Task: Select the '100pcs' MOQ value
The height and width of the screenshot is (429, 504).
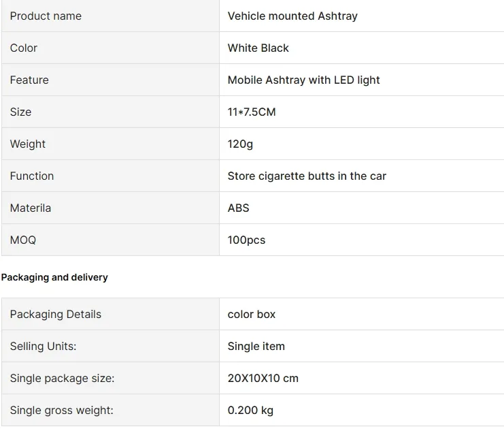Action: [x=247, y=240]
